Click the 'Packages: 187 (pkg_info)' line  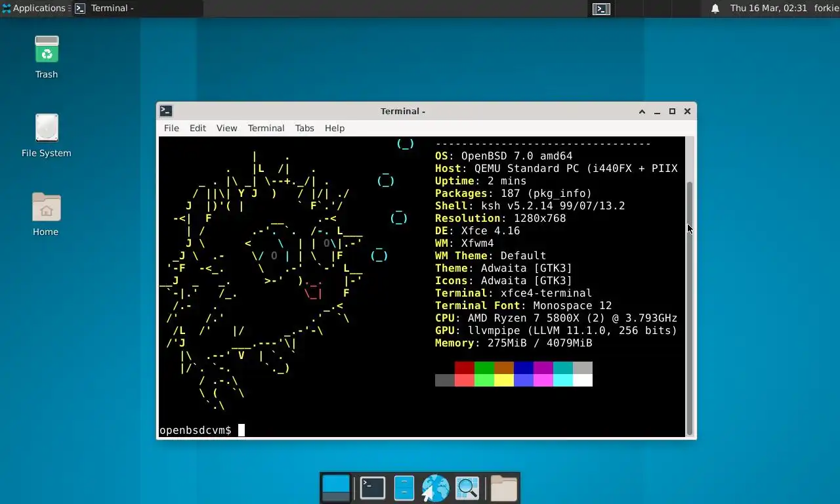point(513,194)
